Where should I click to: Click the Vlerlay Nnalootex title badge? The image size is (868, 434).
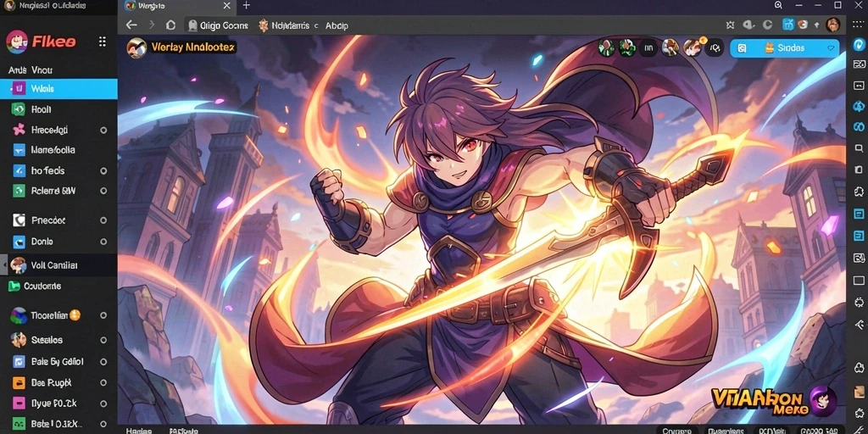pos(182,47)
